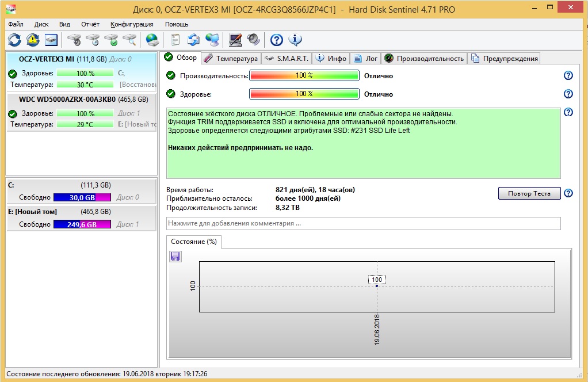Open the Диск menu

pos(41,24)
